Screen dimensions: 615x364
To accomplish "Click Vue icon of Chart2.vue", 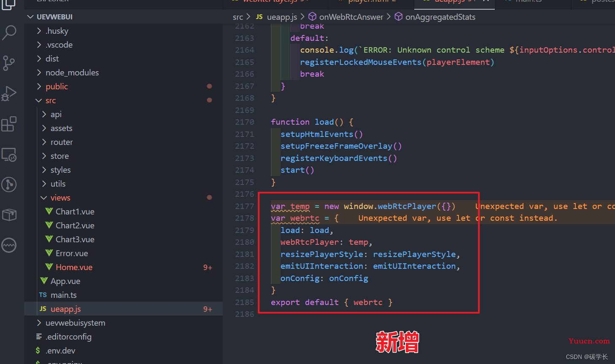I will [x=49, y=225].
